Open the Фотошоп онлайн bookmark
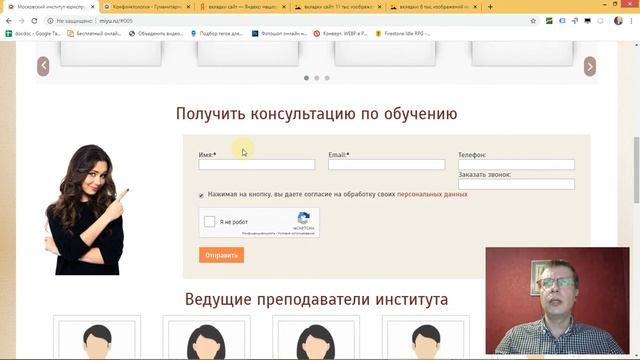Viewport: 640px width, 360px height. [280, 33]
